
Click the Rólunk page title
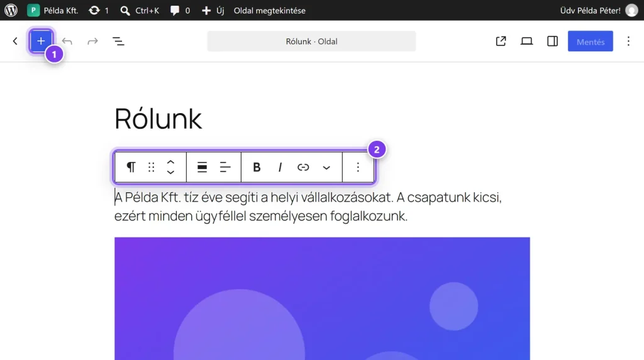point(158,119)
